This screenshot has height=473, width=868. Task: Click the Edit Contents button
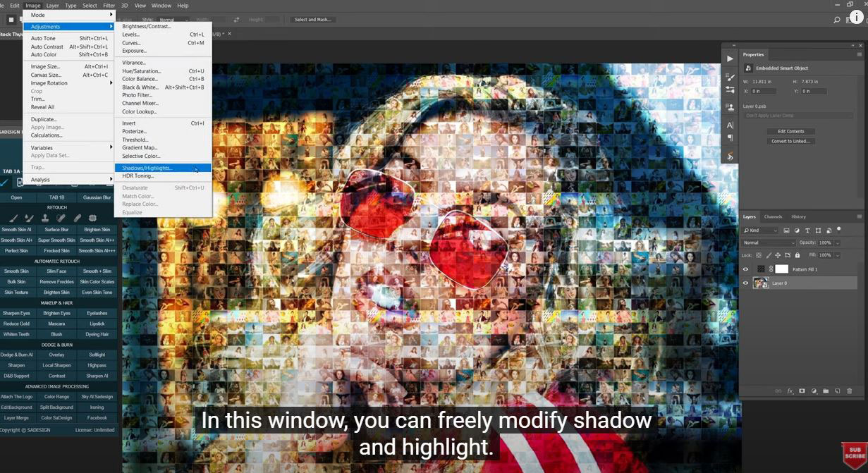coord(790,131)
